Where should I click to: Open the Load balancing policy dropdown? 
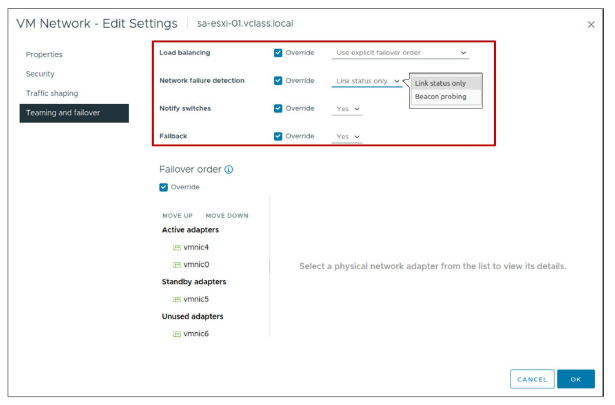click(x=401, y=52)
